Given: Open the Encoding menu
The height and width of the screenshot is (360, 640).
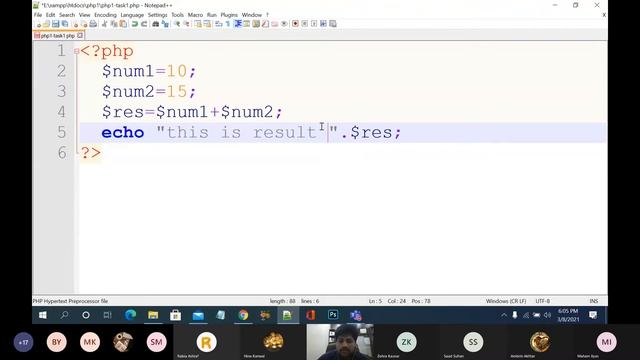Looking at the screenshot, I should (105, 15).
